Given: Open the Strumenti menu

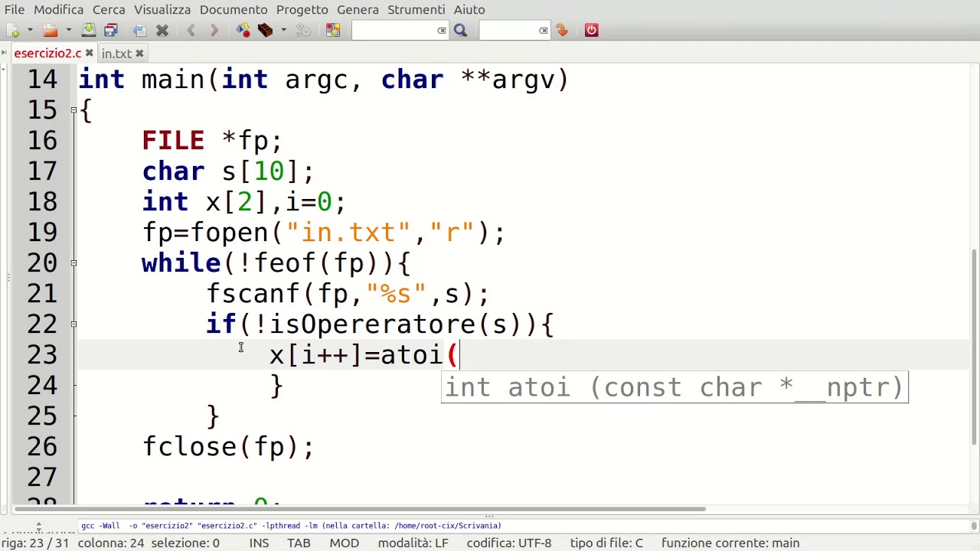Looking at the screenshot, I should click(x=416, y=9).
